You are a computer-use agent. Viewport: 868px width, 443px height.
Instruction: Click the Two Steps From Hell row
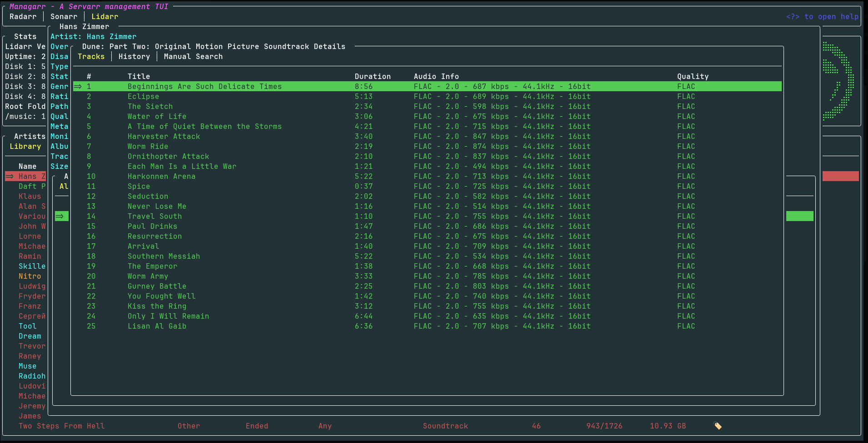coord(61,426)
